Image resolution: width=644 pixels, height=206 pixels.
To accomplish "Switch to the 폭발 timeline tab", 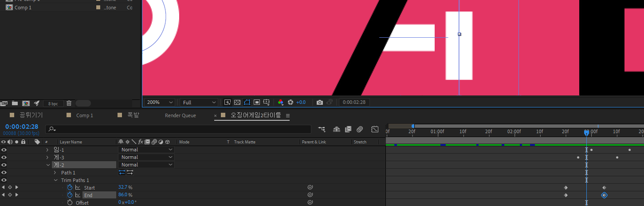I will coord(134,115).
